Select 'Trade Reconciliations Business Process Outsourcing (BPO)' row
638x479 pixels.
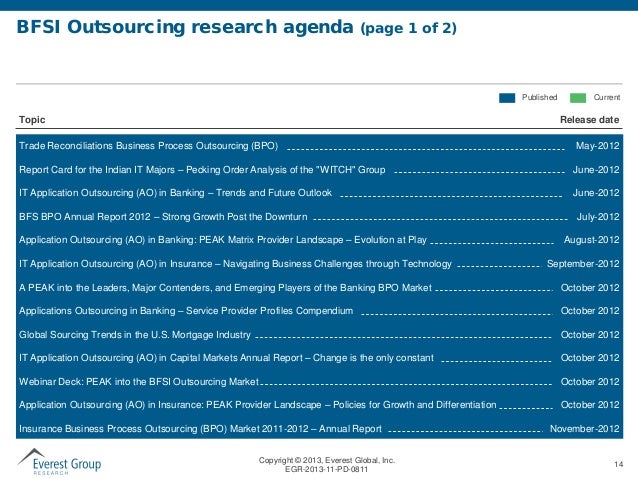coord(319,146)
